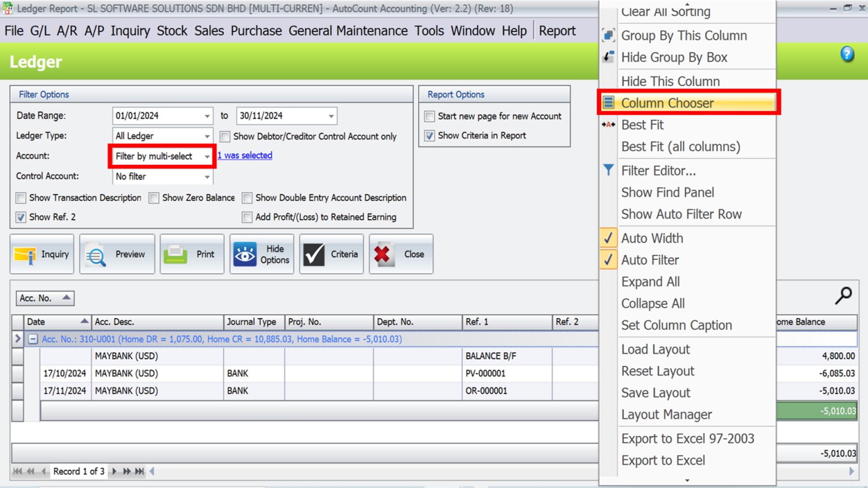The height and width of the screenshot is (488, 868).
Task: Open the Control Account dropdown
Action: (207, 177)
